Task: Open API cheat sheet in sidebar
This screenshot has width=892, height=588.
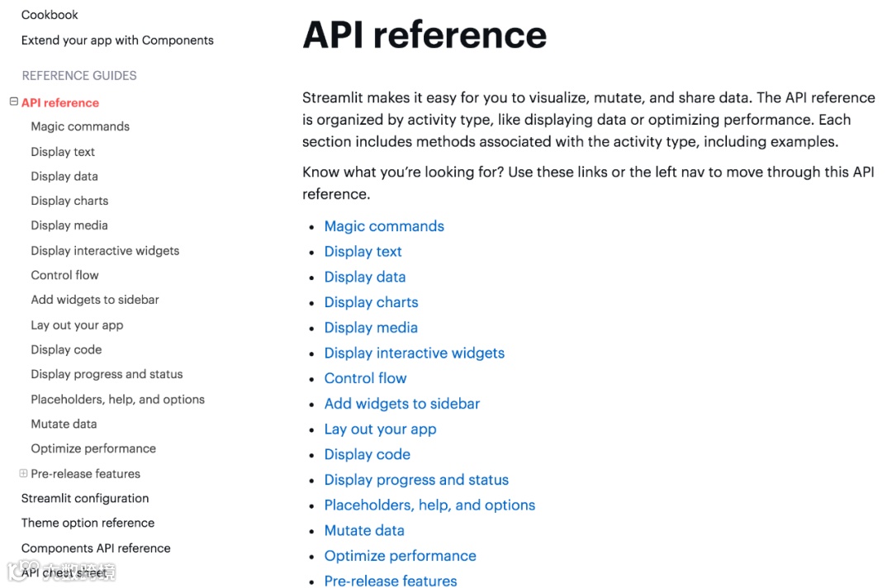Action: 64,572
